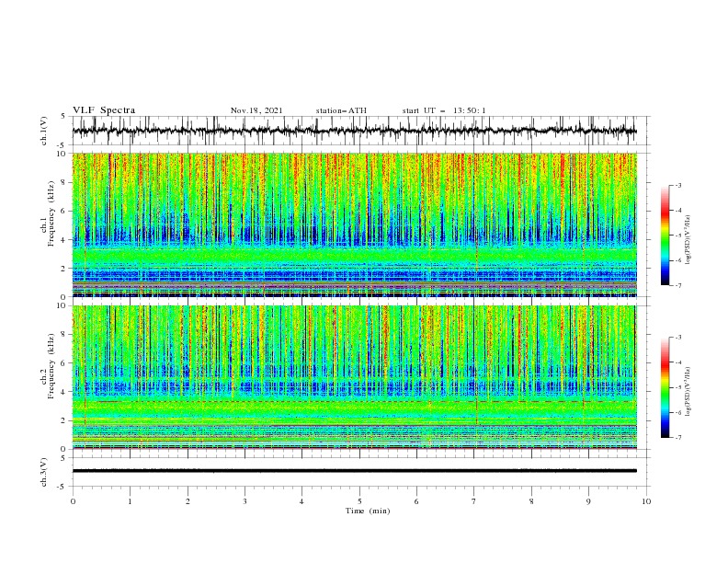The width and height of the screenshot is (728, 563).
Task: Click the ch.1 color bar log(PSD) label
Action: click(x=688, y=240)
